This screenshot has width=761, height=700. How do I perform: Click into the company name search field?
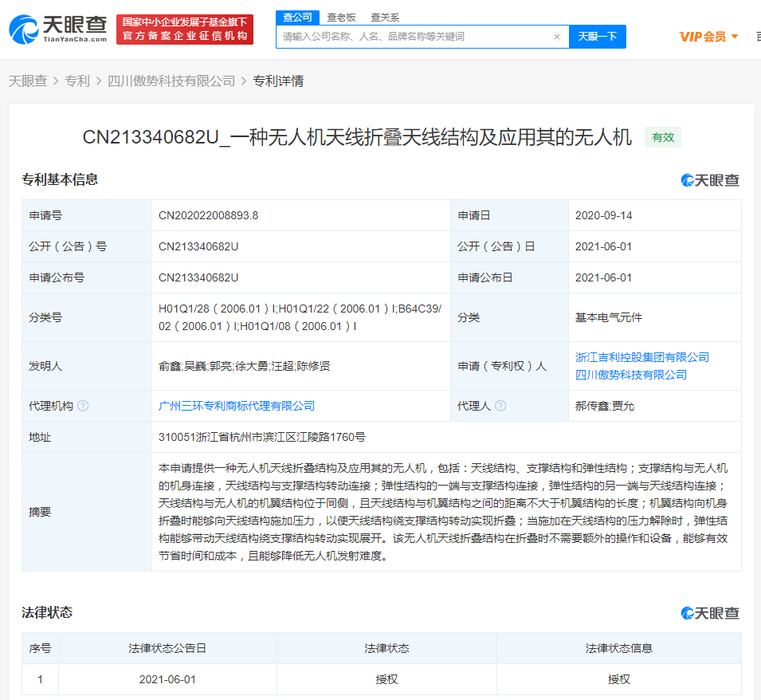coord(414,37)
